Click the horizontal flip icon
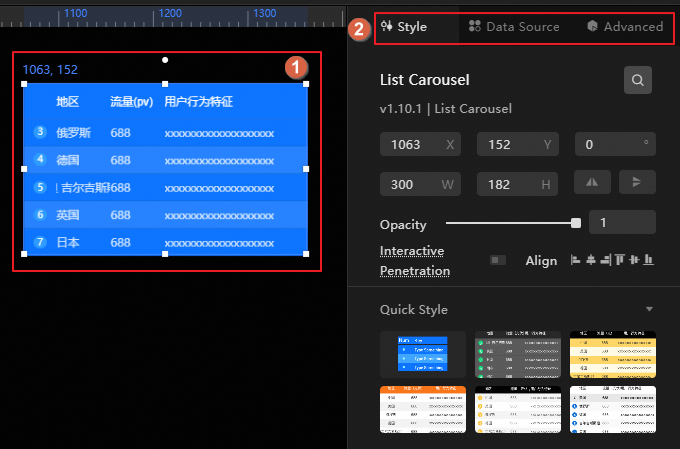 click(592, 182)
